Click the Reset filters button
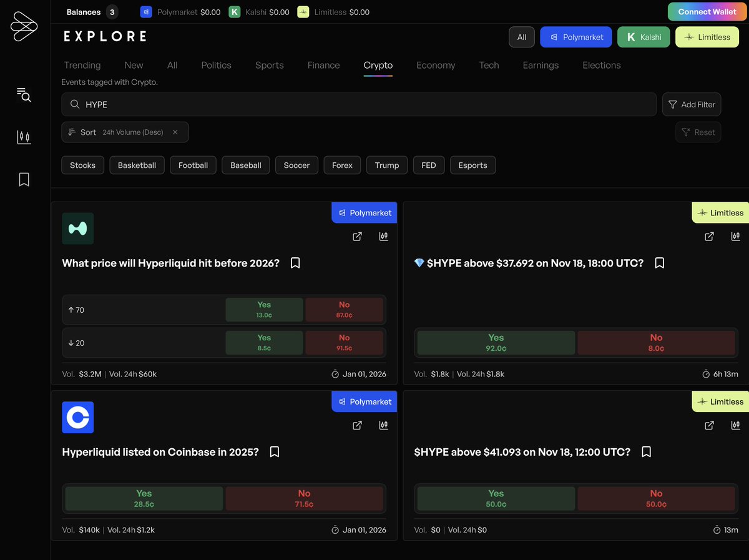 698,132
